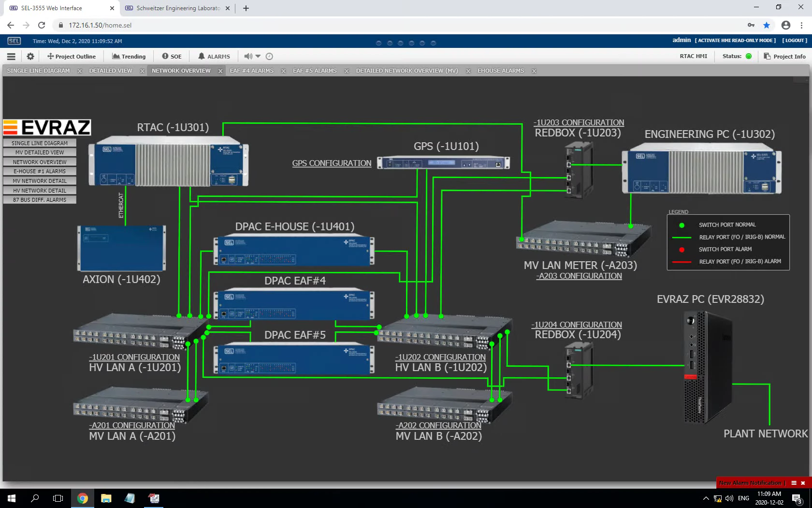Image resolution: width=812 pixels, height=508 pixels.
Task: Click the clock history icon
Action: coord(270,56)
